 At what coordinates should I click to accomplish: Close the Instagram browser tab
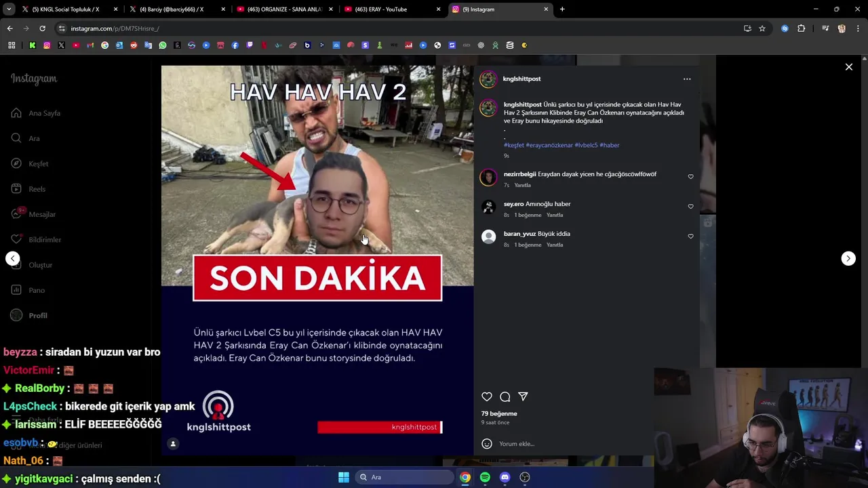546,9
